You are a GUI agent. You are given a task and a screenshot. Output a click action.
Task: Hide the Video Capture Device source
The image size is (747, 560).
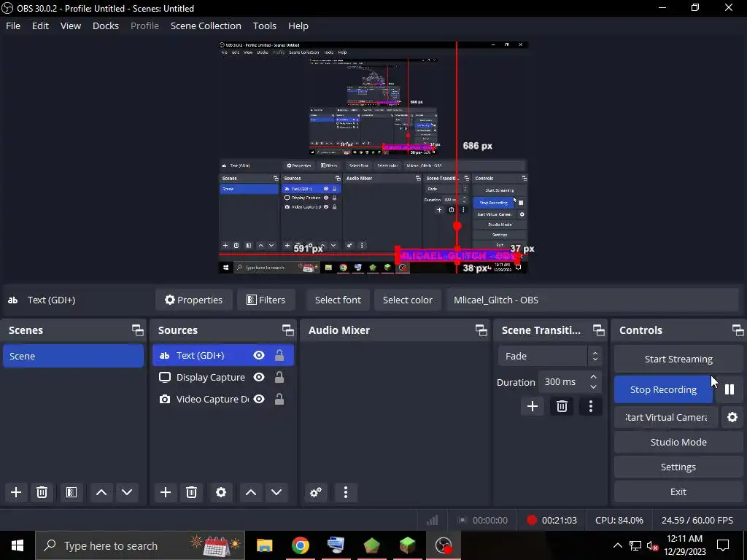(x=259, y=399)
